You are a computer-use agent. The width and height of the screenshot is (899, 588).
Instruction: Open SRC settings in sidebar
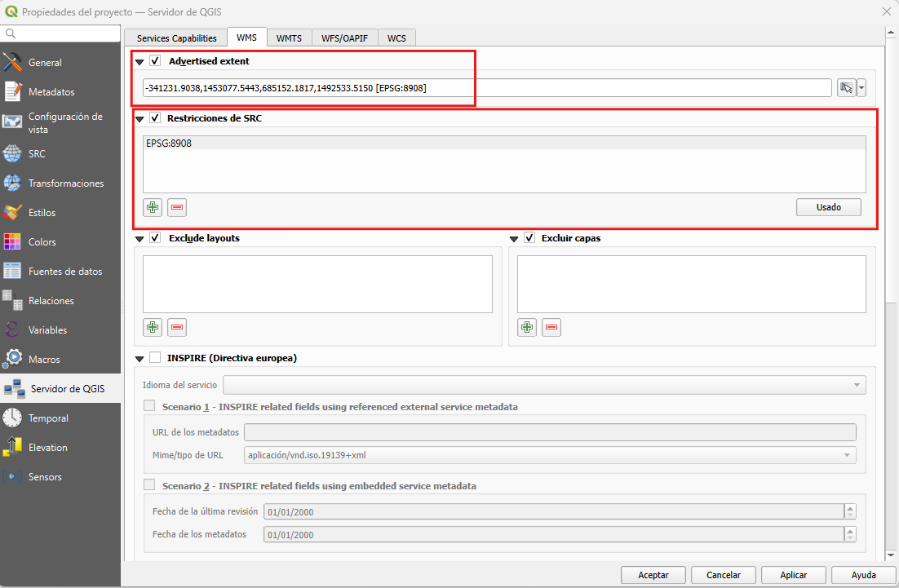coord(37,154)
